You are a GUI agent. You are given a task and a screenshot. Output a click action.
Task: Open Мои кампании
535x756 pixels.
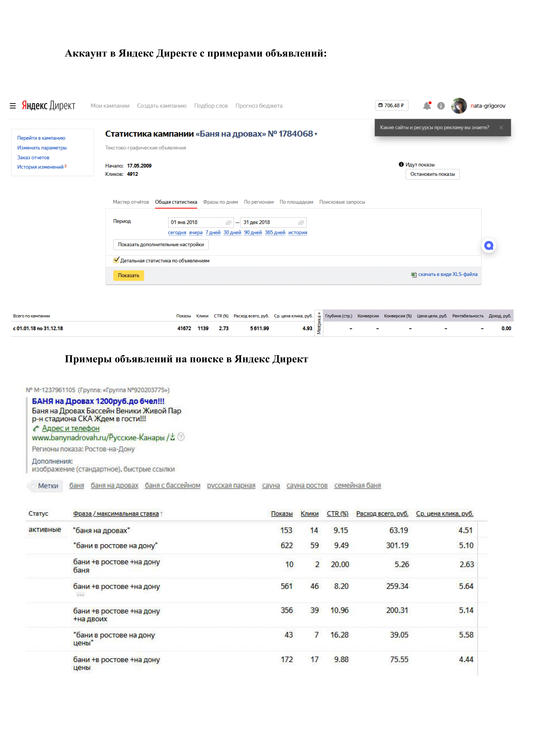(110, 106)
